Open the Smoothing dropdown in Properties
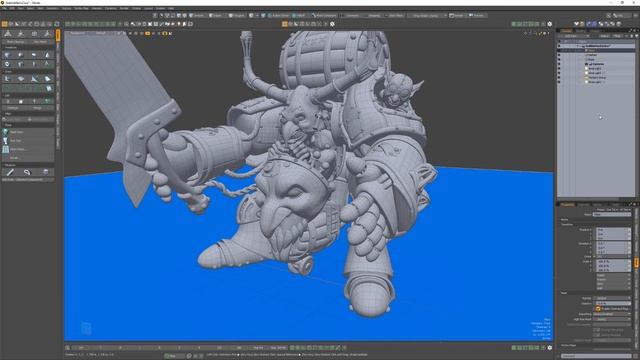This screenshot has height=360, width=640. [x=612, y=314]
